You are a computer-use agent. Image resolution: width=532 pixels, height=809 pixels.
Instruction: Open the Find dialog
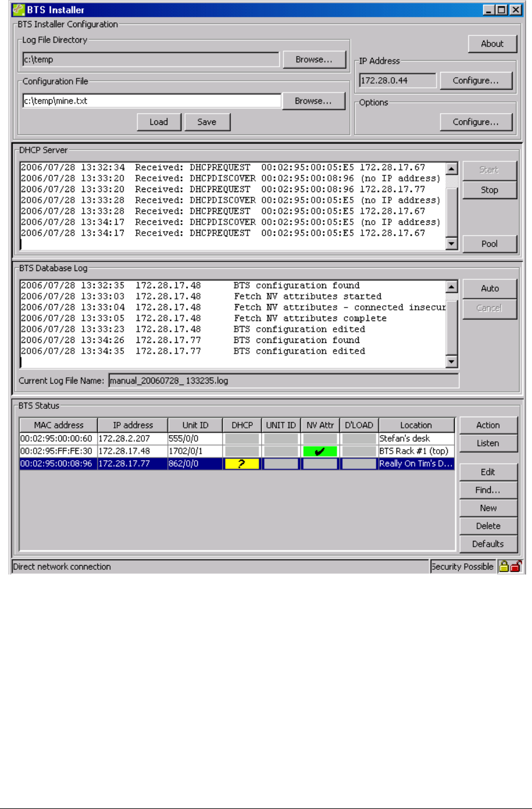coord(488,490)
